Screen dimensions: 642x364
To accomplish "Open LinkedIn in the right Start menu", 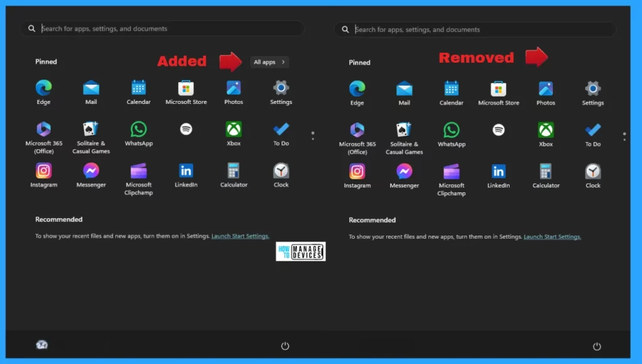I will click(498, 176).
